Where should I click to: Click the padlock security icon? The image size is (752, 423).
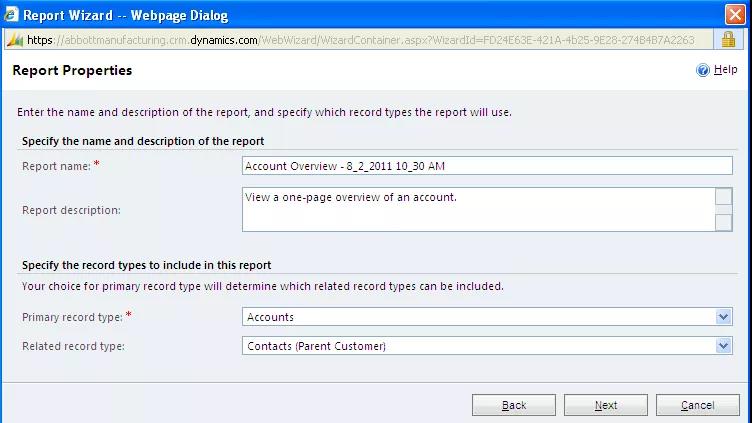click(729, 40)
